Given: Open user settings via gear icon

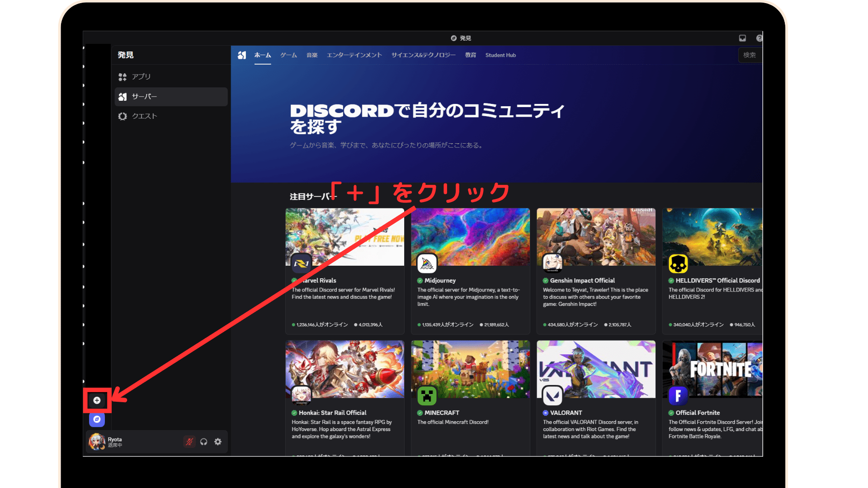Looking at the screenshot, I should coord(218,442).
